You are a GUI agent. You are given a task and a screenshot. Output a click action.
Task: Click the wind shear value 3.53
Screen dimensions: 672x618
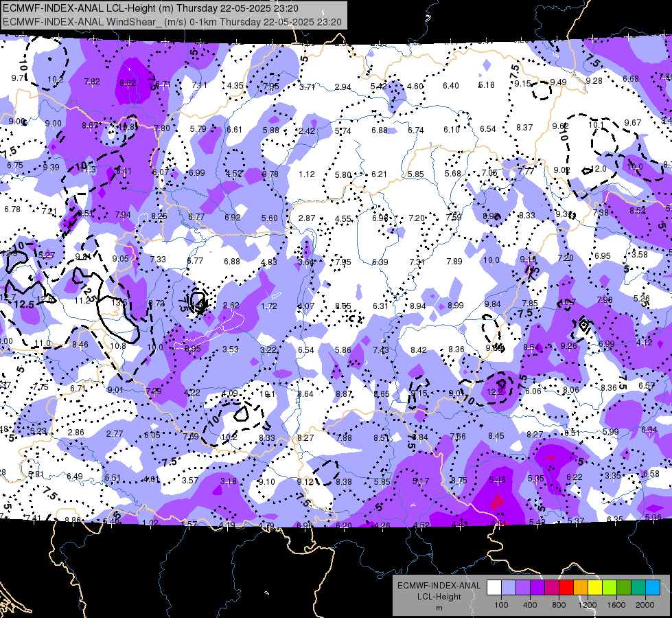coord(231,349)
